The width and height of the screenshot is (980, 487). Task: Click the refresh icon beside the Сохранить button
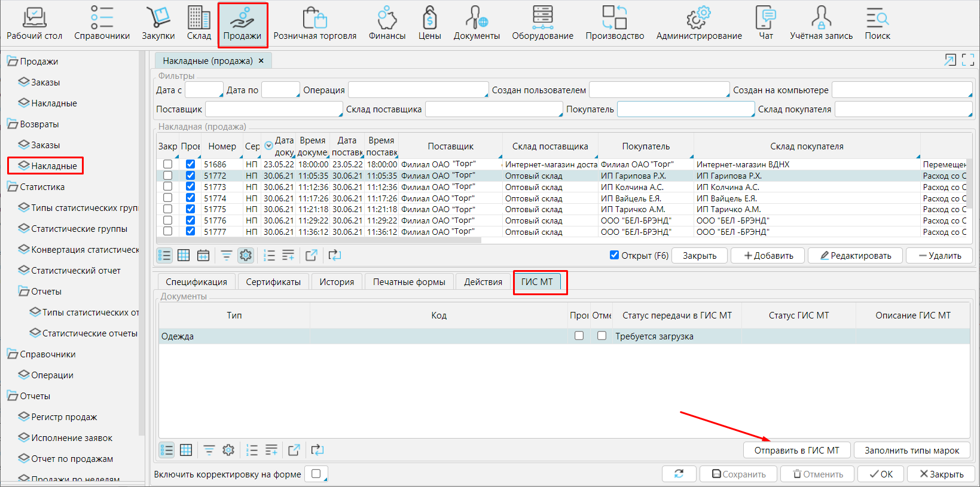[679, 474]
